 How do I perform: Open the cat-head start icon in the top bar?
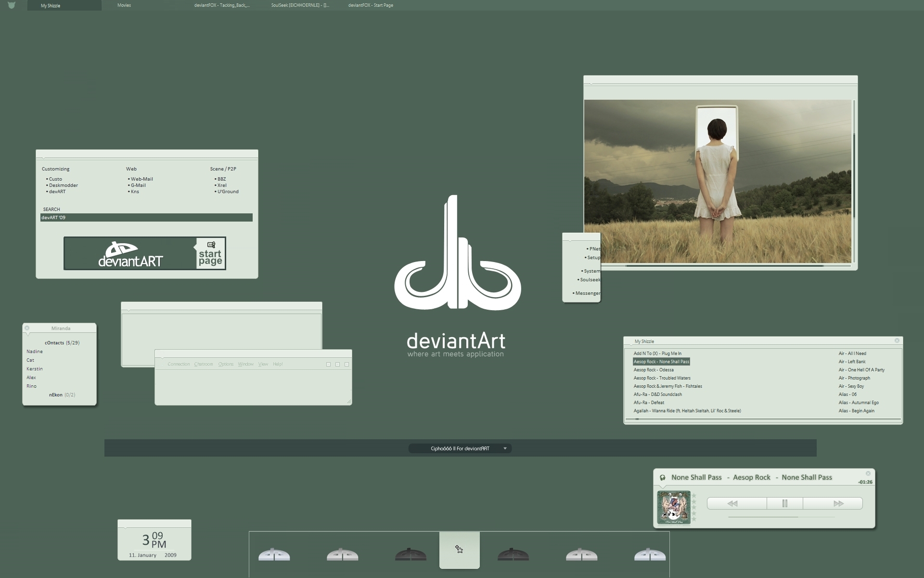pos(12,5)
